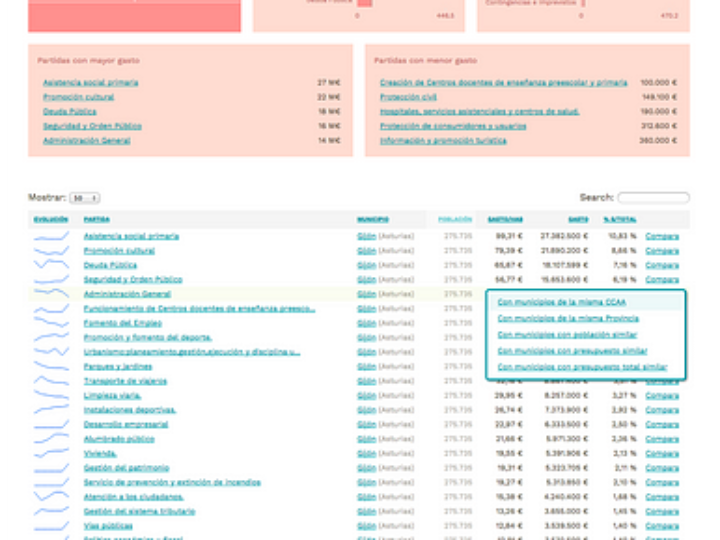Open 'Seguridad y Orden Público' in mayor gasto
The image size is (720, 540).
(92, 126)
